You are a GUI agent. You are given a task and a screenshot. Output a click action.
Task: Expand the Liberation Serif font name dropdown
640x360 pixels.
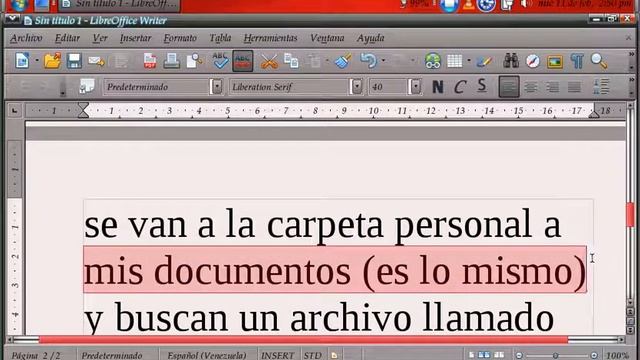(x=357, y=87)
